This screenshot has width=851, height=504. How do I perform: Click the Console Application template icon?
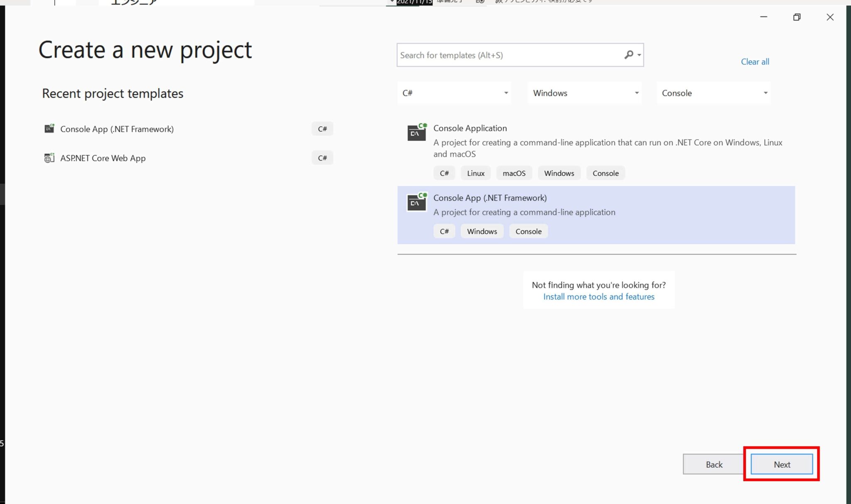click(416, 133)
